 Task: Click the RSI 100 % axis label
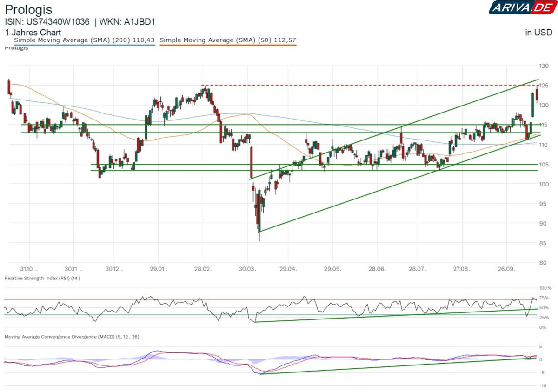pyautogui.click(x=546, y=289)
